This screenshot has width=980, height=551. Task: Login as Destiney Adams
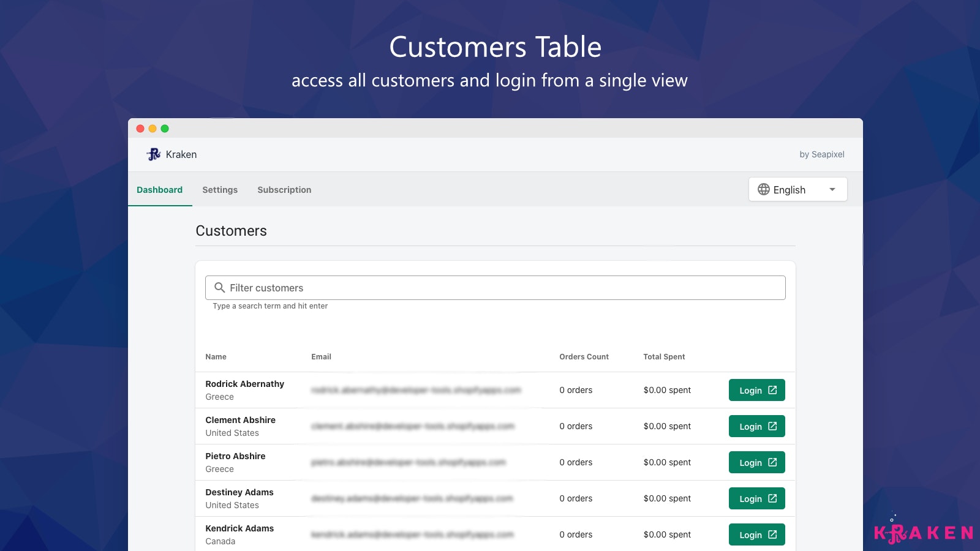[x=756, y=498]
